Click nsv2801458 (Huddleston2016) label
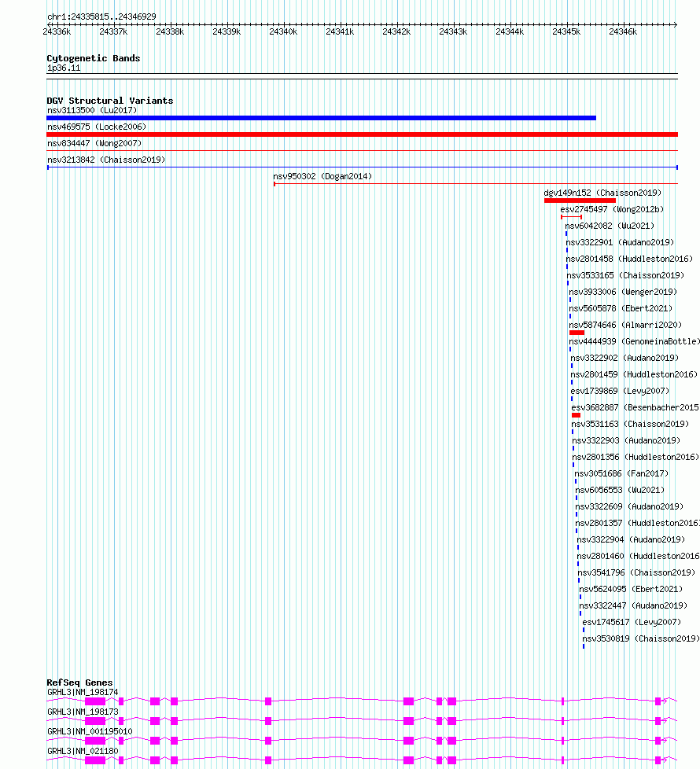The image size is (700, 769). click(x=629, y=259)
